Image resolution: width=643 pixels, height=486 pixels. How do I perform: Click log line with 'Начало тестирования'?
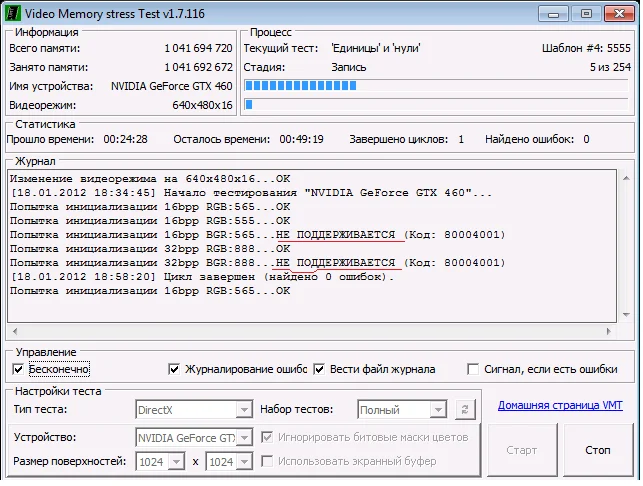[251, 193]
